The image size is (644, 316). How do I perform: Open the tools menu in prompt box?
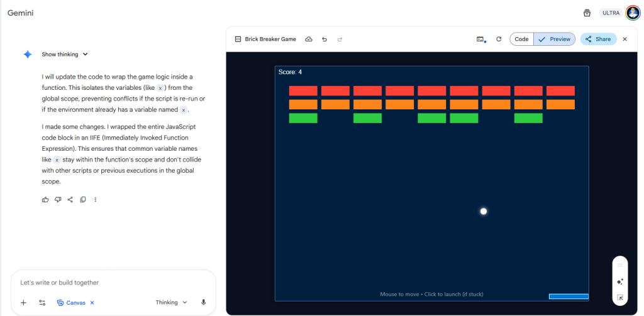[42, 302]
